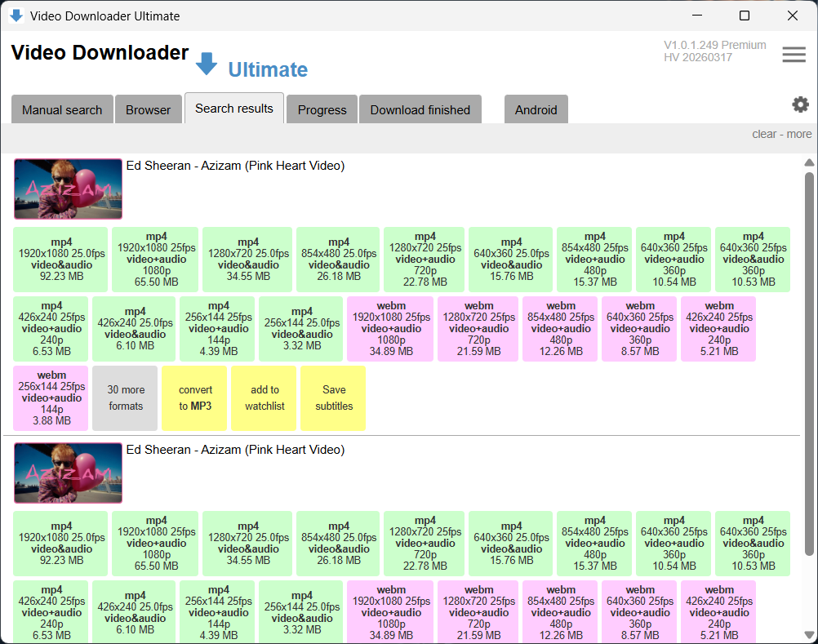Viewport: 818px width, 644px height.
Task: Click the version text V1.0.1.249 Premium
Action: pos(714,45)
